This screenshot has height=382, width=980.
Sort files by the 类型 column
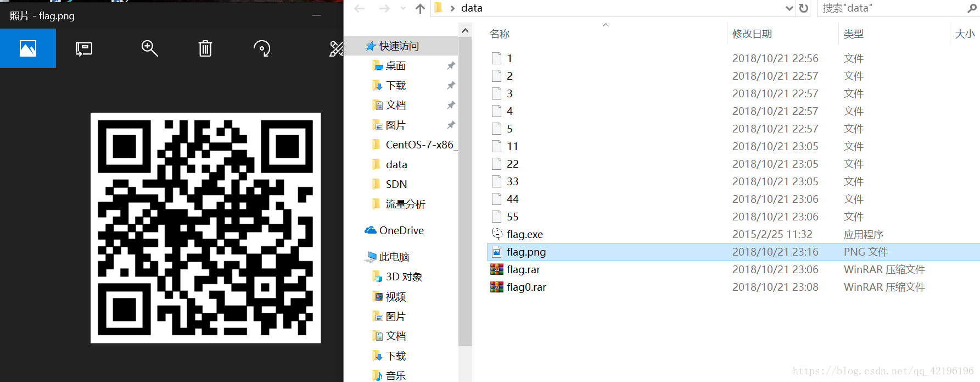[x=854, y=34]
